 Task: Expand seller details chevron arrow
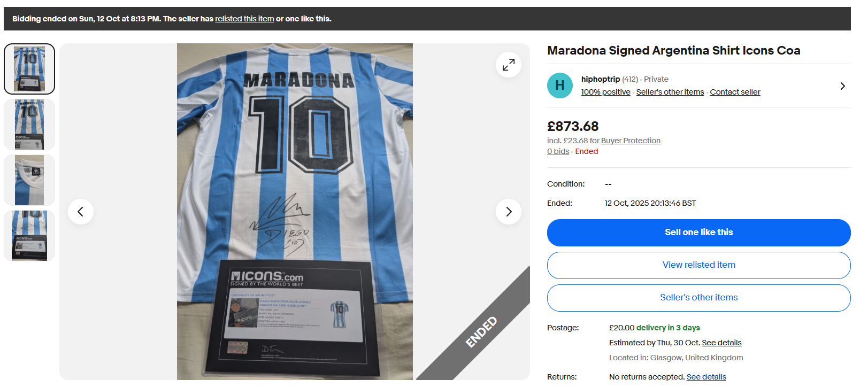click(842, 86)
